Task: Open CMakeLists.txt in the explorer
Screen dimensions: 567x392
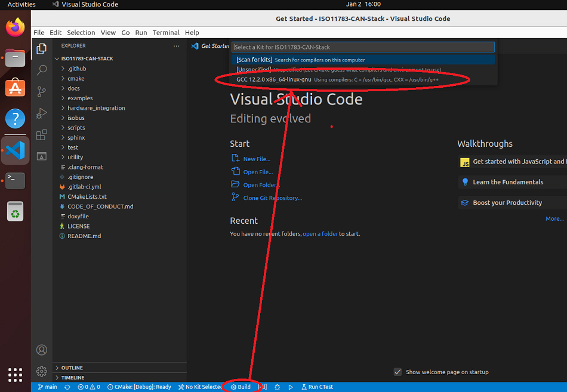Action: click(87, 197)
